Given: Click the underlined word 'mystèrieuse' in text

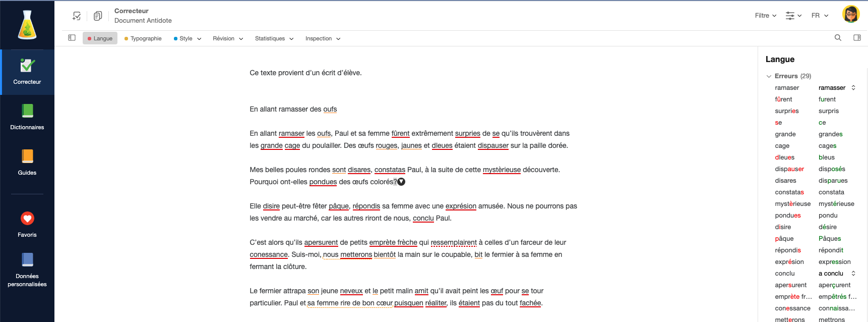Looking at the screenshot, I should (x=502, y=170).
